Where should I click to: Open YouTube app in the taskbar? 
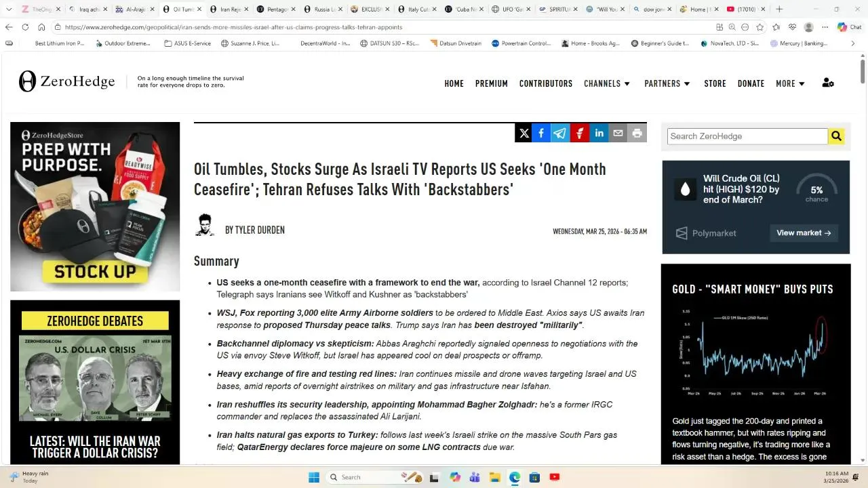pyautogui.click(x=554, y=477)
